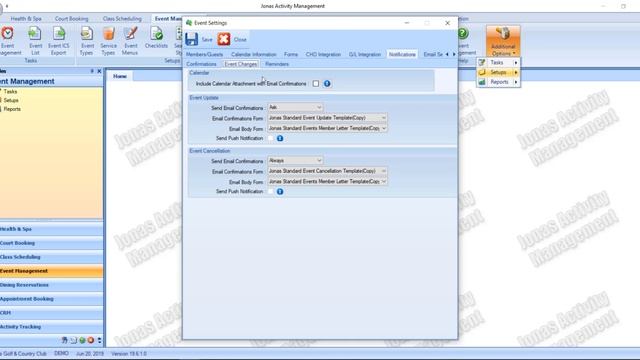Screen dimensions: 640x360
Task: Open the Reminders sub-tab
Action: pos(277,64)
